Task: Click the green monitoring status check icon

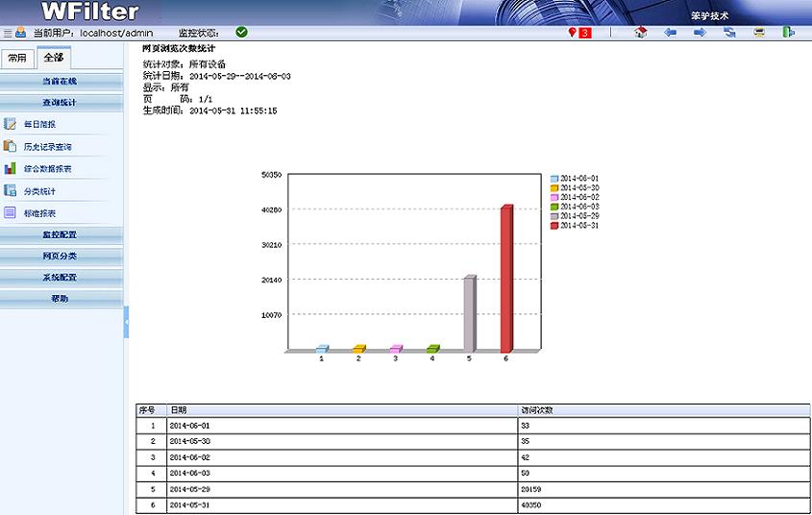Action: (x=241, y=32)
